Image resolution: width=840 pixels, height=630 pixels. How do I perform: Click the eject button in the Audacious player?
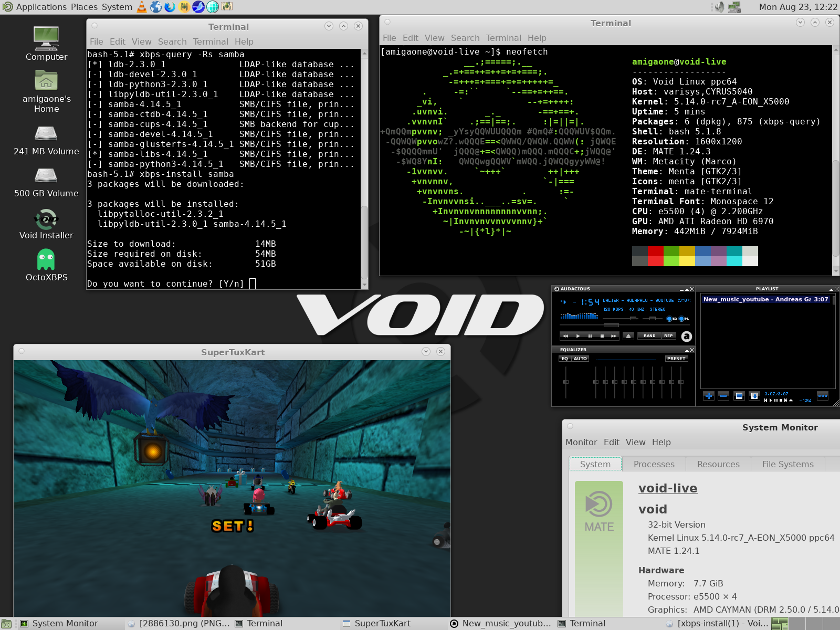pos(628,336)
